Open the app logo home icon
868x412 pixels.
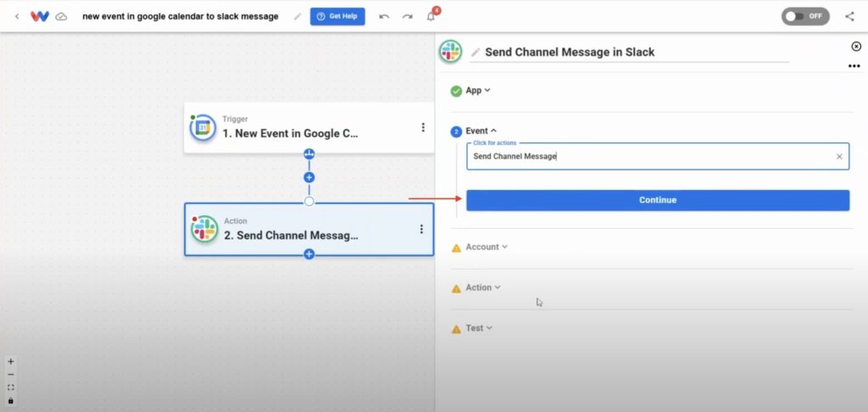click(x=40, y=16)
